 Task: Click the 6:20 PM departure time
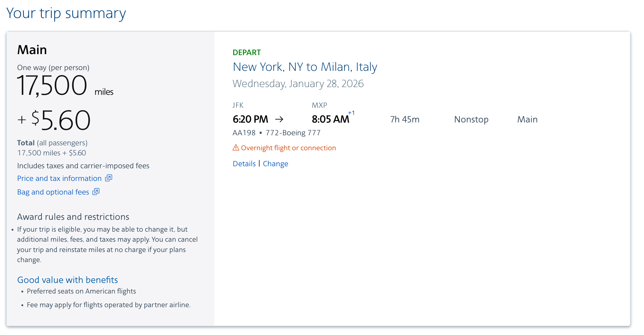250,119
